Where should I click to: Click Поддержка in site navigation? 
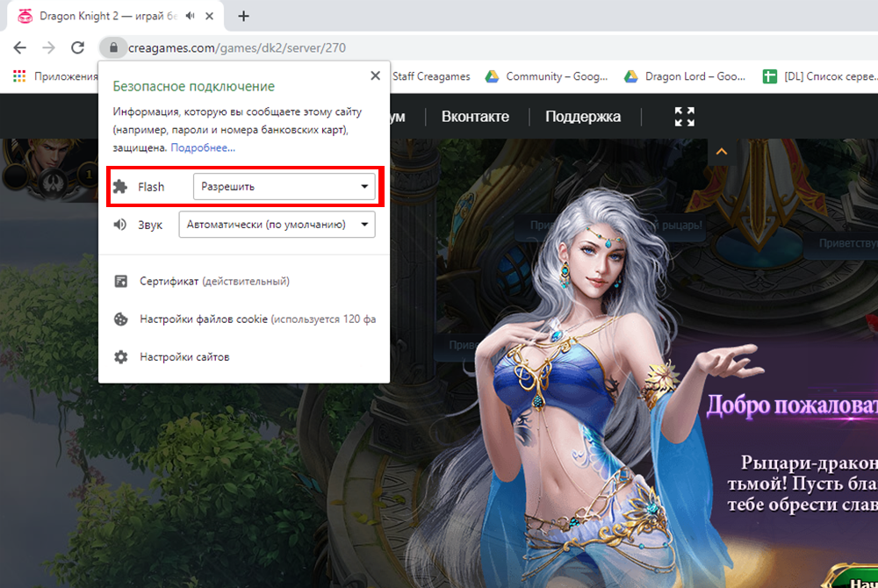pyautogui.click(x=583, y=117)
